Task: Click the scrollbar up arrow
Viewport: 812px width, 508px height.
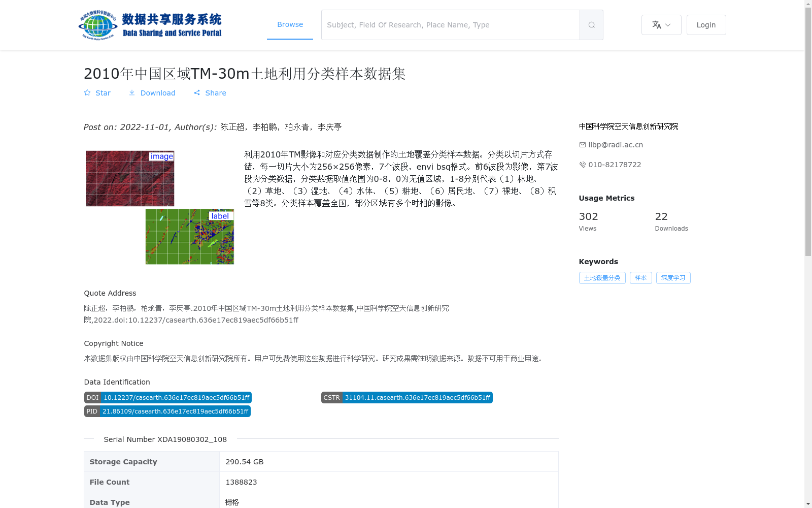Action: tap(808, 4)
